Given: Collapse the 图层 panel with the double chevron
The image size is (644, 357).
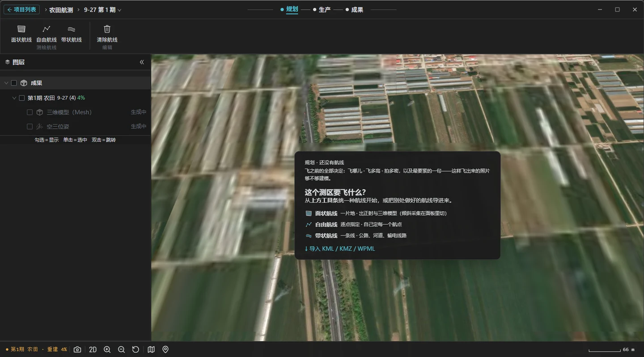Looking at the screenshot, I should (x=142, y=62).
